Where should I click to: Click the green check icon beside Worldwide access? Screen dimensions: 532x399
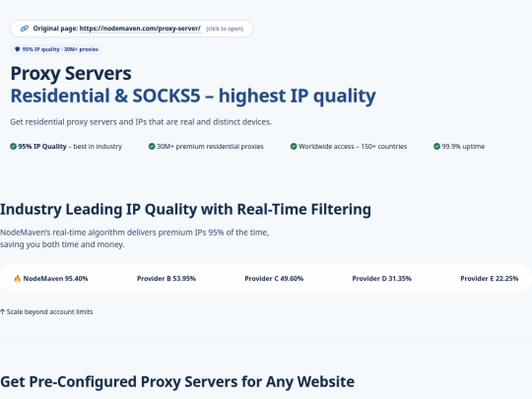[294, 146]
